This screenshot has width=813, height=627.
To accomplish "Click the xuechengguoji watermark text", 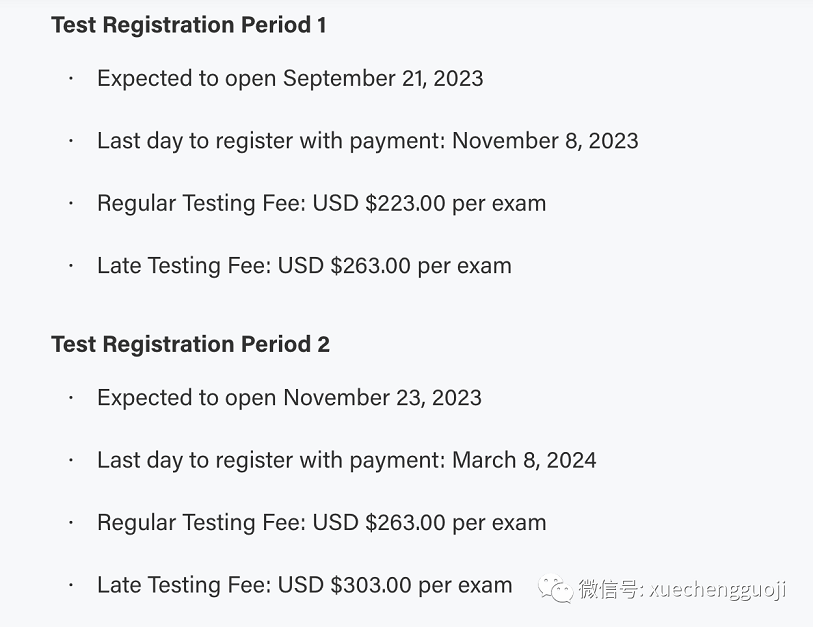I will [x=718, y=590].
